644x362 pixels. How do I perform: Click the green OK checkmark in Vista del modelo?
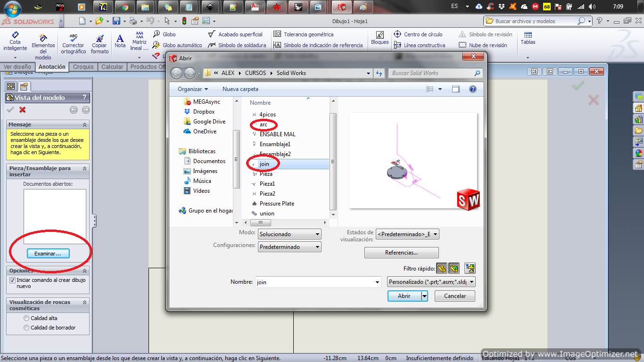(10, 110)
